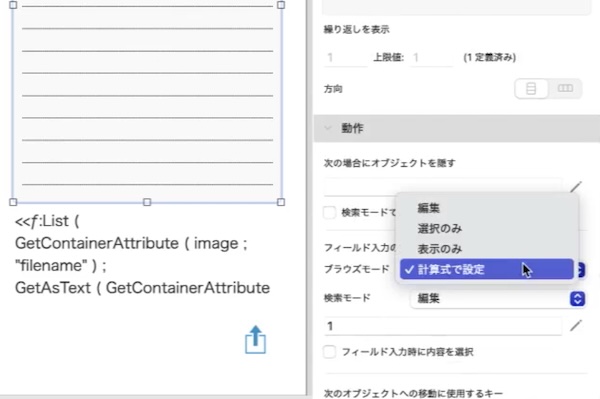Click the repetition start value field
This screenshot has height=399, width=600.
coord(346,58)
